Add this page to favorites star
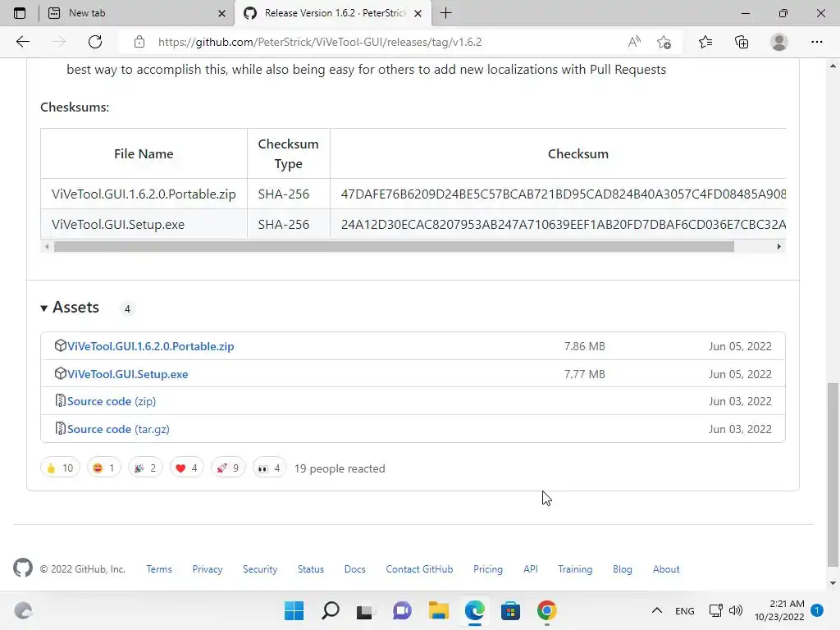 point(664,42)
